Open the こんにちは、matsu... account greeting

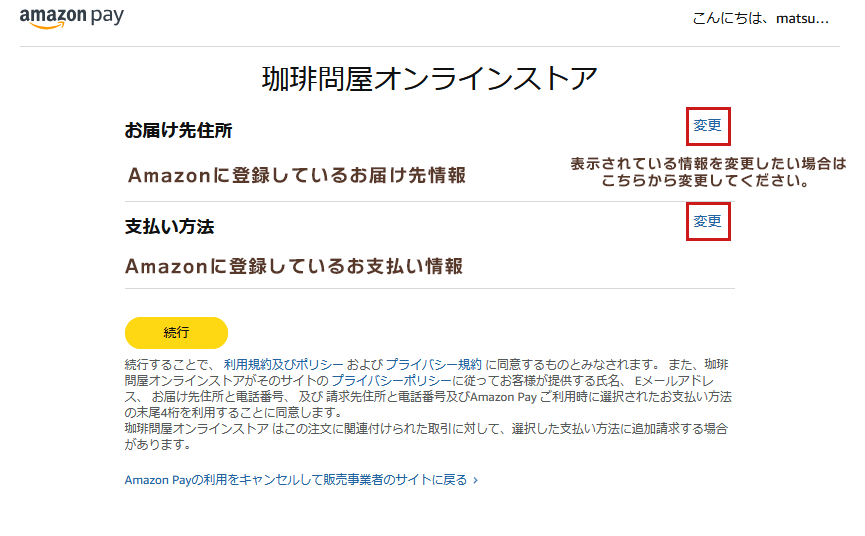(759, 19)
